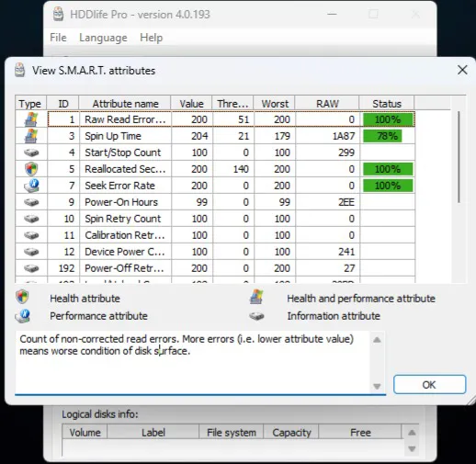
Task: Click the RAW value 2EE
Action: click(346, 202)
